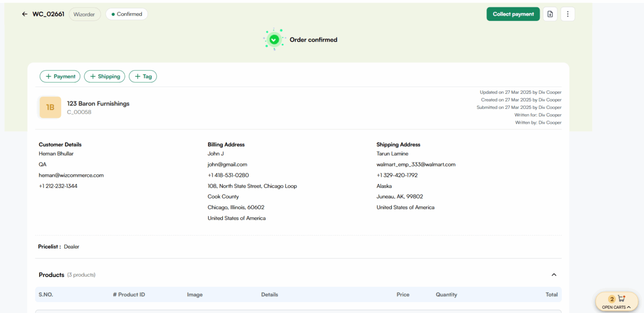Open the three-dot more options menu

(568, 14)
